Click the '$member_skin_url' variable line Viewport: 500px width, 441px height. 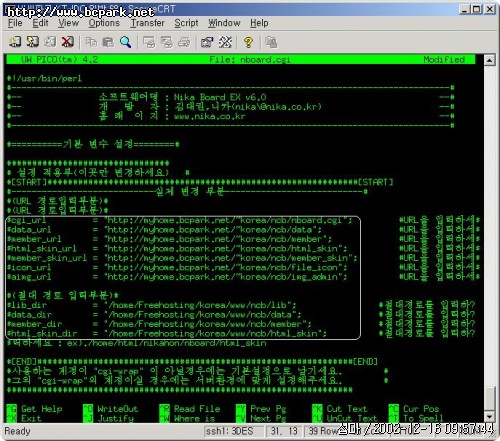click(x=182, y=258)
